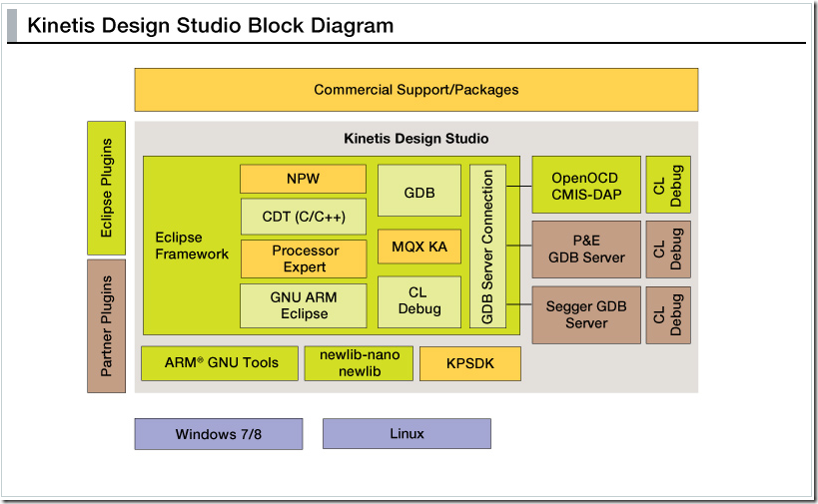
Task: Click the CL Debug block below MQX KA
Action: pyautogui.click(x=418, y=301)
